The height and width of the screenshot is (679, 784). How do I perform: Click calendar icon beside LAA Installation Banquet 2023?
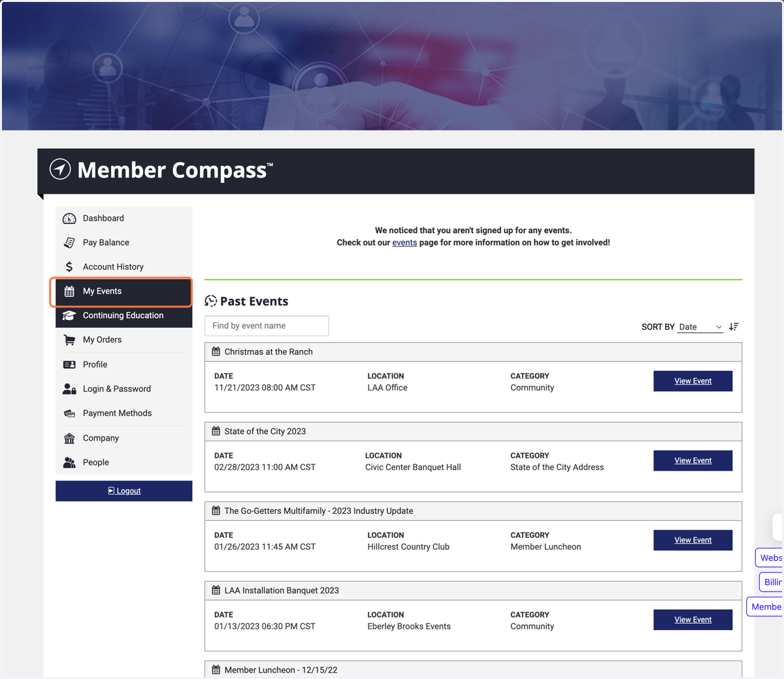point(216,590)
